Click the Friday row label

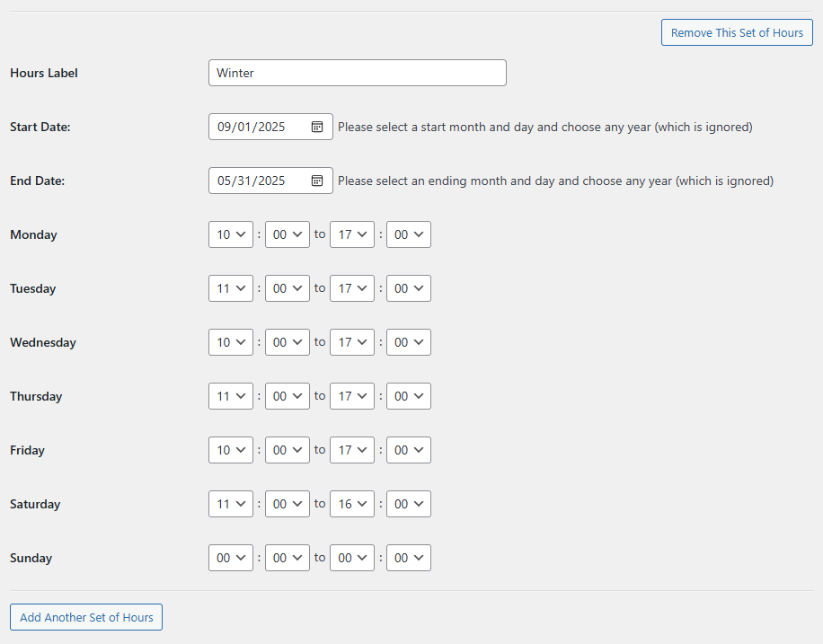27,450
